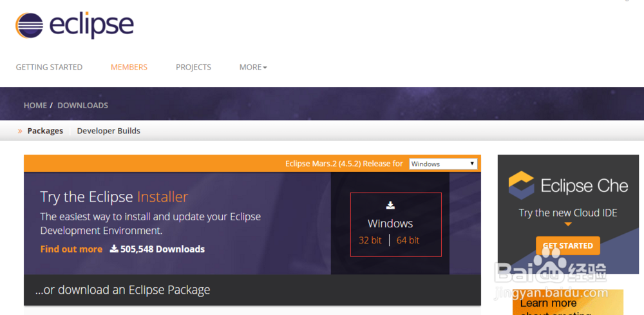The height and width of the screenshot is (315, 644).
Task: Click the Try the new Cloud IDE text
Action: coord(568,213)
